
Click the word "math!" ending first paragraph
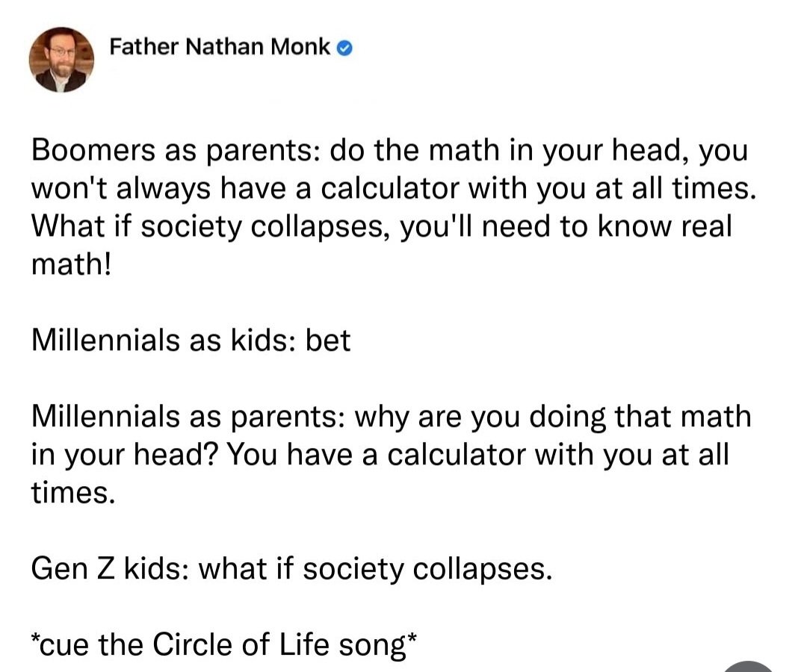click(x=70, y=265)
